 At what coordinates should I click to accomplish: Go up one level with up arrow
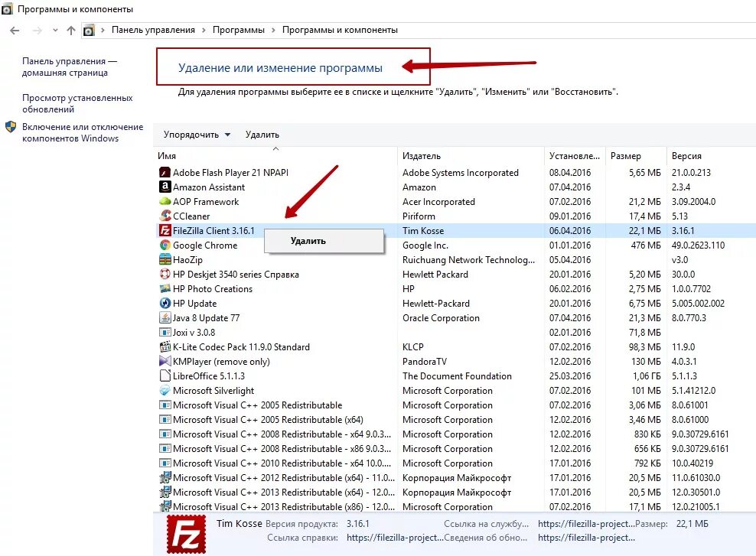71,31
